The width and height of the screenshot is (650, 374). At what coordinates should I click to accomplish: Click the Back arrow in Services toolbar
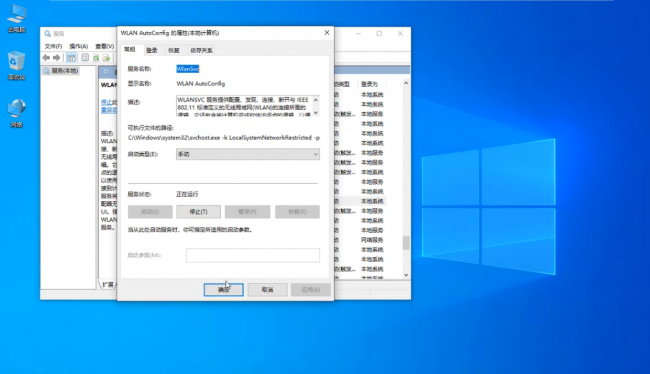click(46, 58)
